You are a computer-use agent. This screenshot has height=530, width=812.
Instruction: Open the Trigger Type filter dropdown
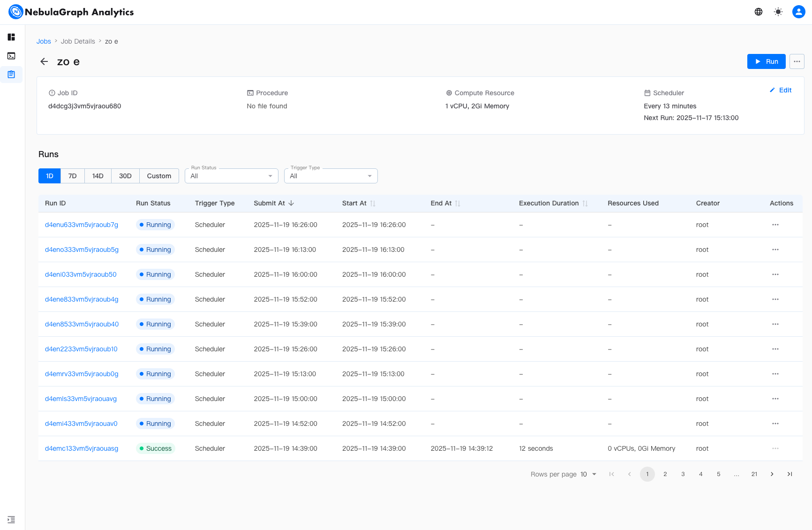331,176
